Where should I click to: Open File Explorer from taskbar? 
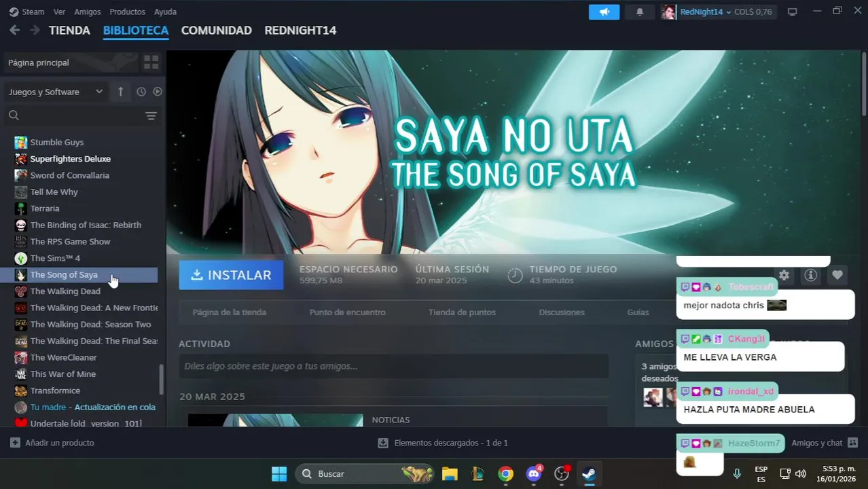click(450, 473)
